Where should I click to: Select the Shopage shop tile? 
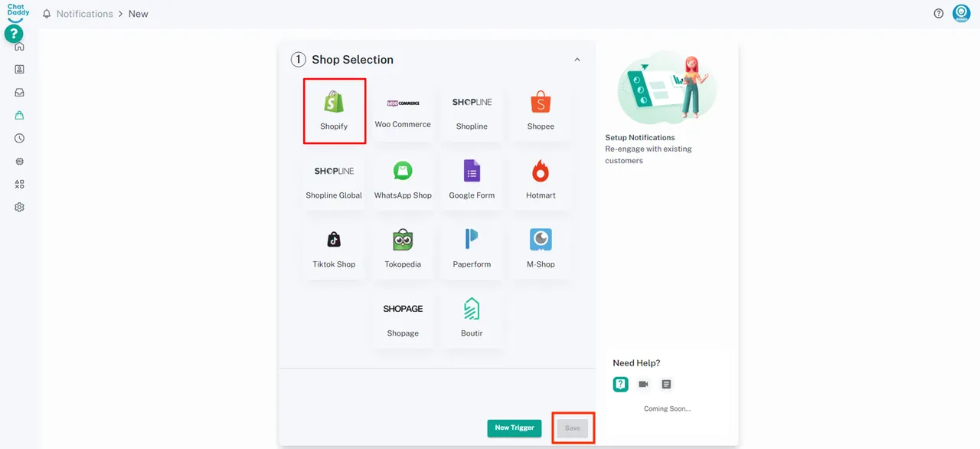403,318
